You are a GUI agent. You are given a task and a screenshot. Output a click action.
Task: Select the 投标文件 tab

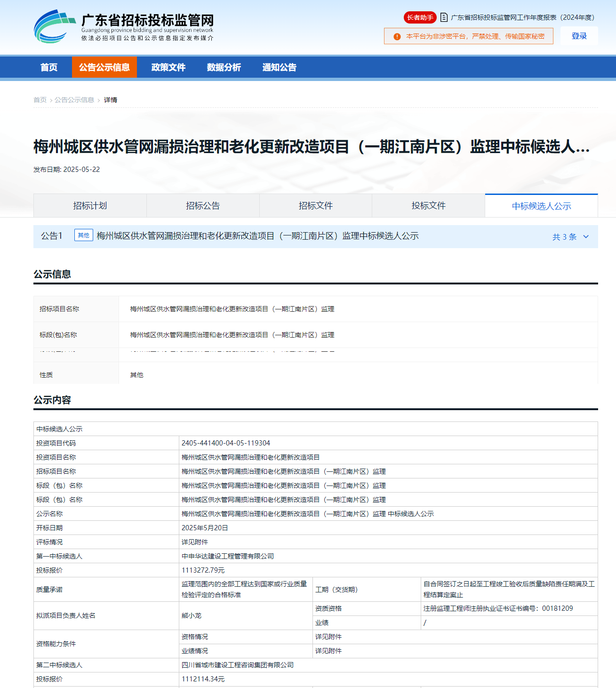tap(428, 206)
